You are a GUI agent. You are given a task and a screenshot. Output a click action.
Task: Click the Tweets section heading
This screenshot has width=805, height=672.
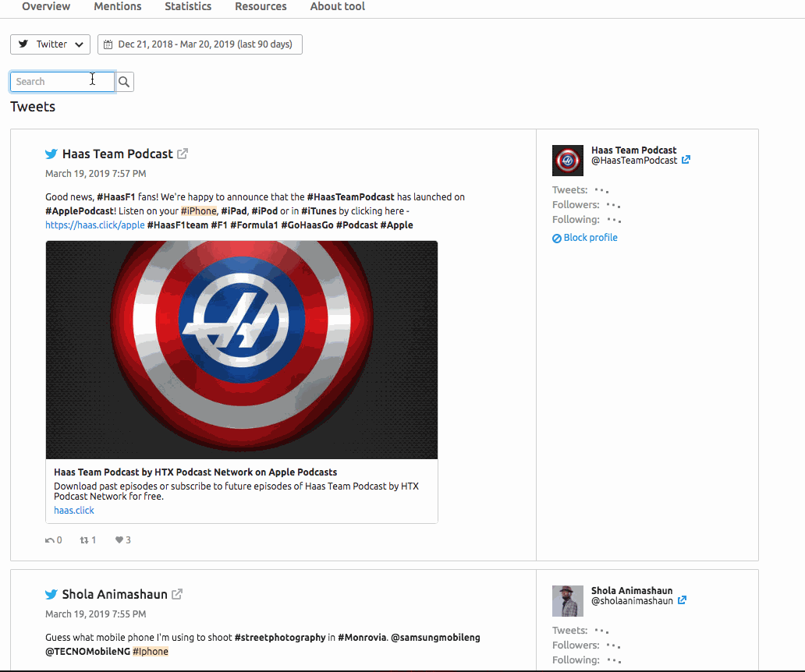pyautogui.click(x=33, y=107)
